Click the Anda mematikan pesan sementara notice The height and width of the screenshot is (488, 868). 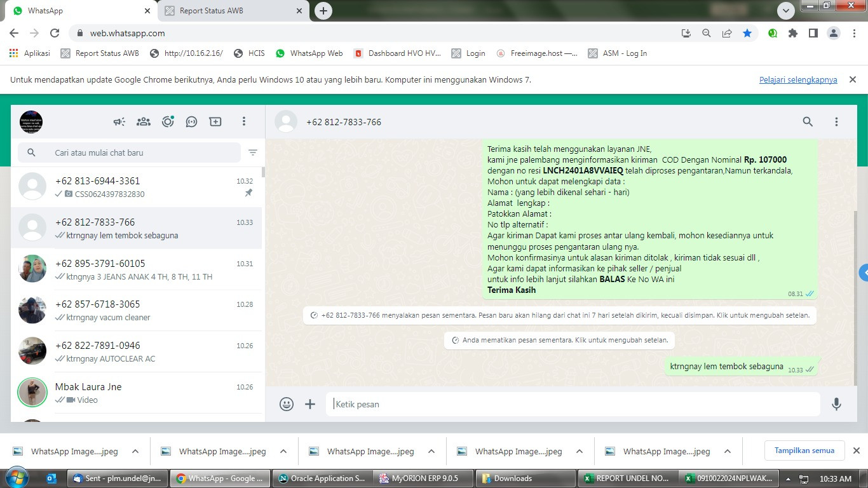point(560,340)
